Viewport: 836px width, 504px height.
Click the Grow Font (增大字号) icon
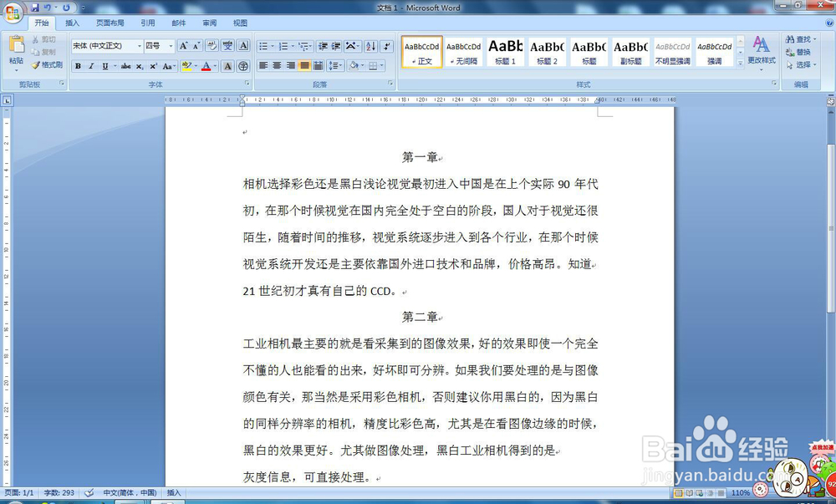click(184, 45)
